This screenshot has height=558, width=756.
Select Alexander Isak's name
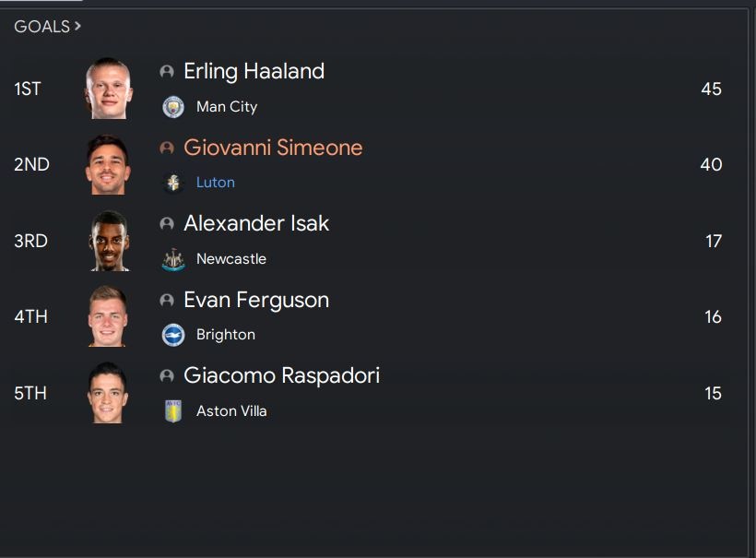click(x=256, y=223)
